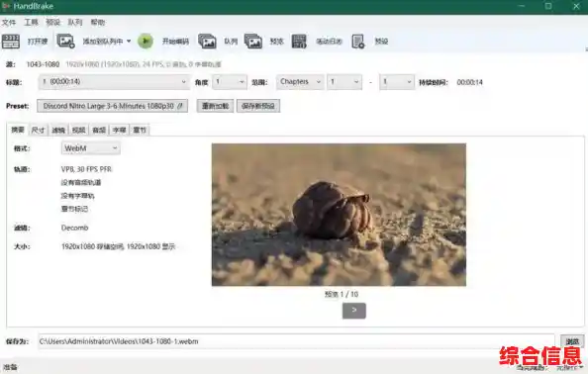588x374 pixels.
Task: Switch to the Chapters (章节) tab
Action: tap(140, 130)
